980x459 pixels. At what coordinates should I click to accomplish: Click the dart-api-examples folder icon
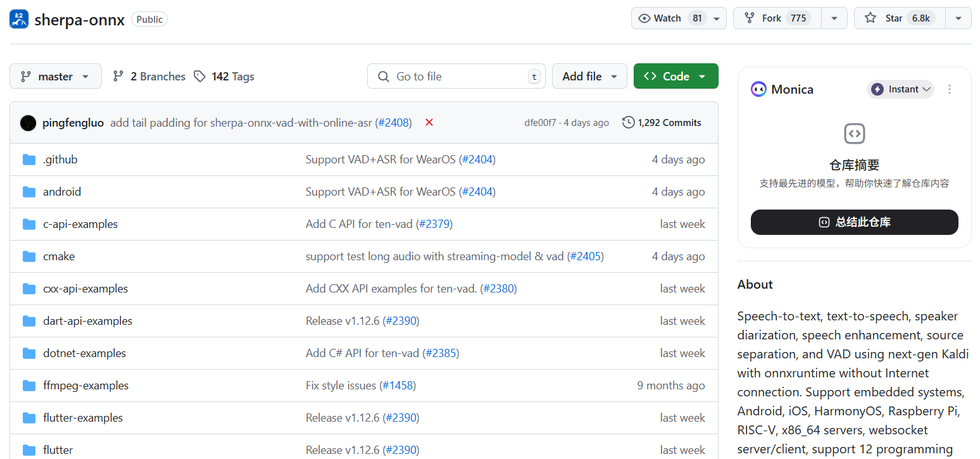[x=28, y=321]
